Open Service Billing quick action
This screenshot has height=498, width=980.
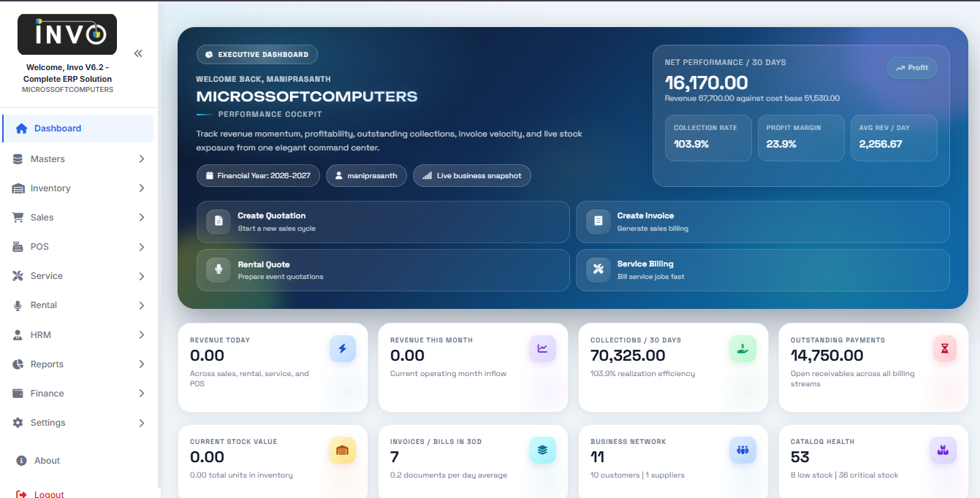coord(763,270)
